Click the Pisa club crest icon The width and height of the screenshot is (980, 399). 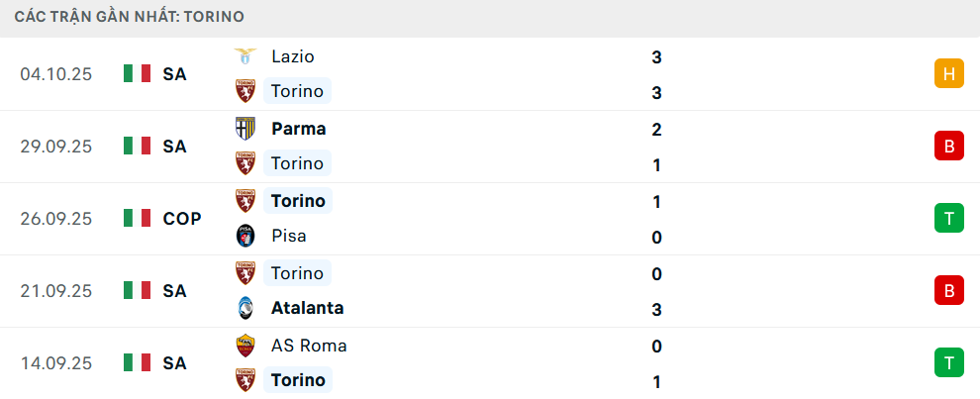coord(245,236)
